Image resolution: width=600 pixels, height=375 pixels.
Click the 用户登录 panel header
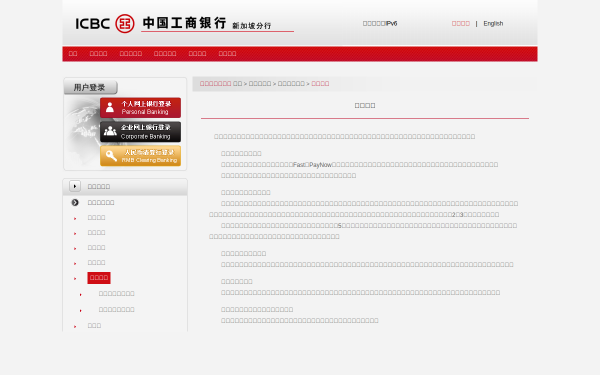(x=90, y=87)
